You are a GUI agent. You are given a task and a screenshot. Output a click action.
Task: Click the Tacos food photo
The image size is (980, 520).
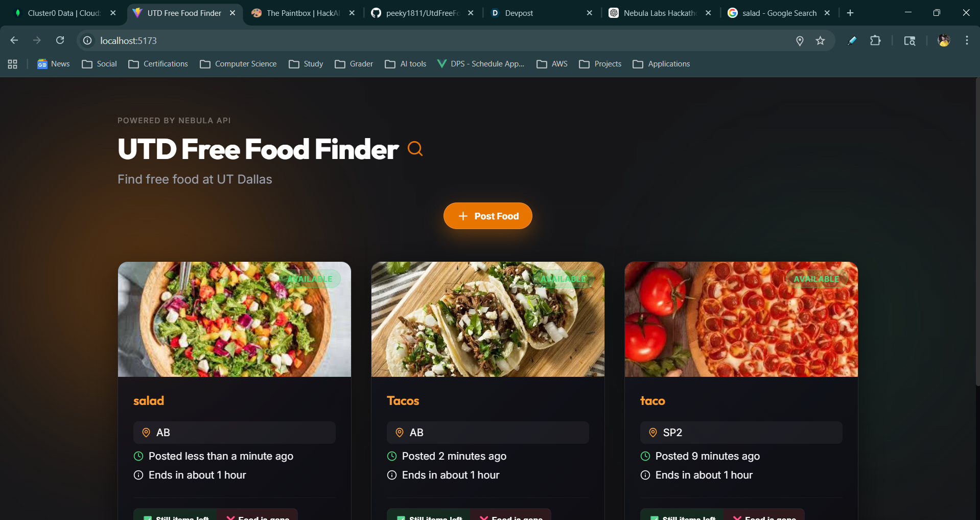pyautogui.click(x=488, y=320)
